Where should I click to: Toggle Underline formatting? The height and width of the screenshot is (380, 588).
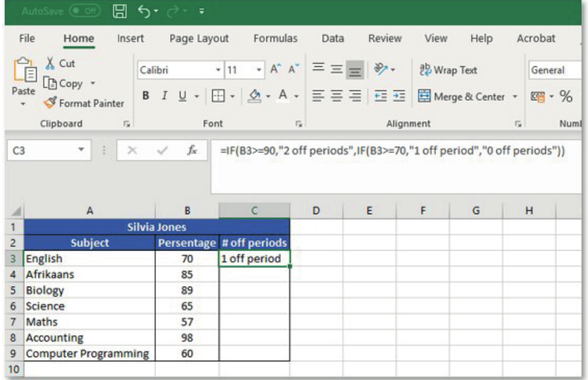[182, 96]
